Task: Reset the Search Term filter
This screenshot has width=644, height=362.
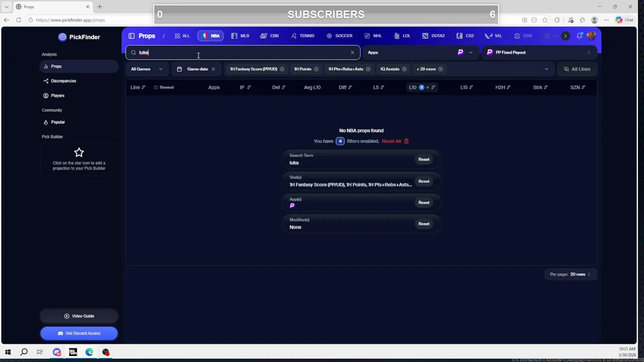Action: [424, 159]
